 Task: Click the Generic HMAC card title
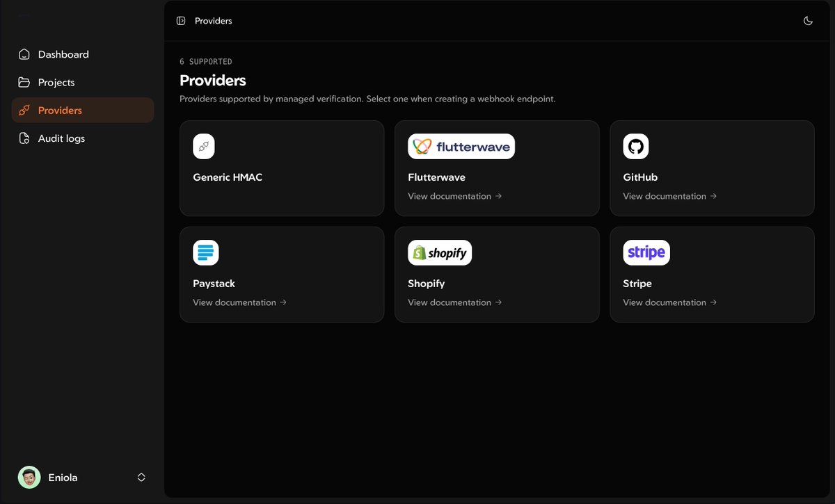coord(228,177)
